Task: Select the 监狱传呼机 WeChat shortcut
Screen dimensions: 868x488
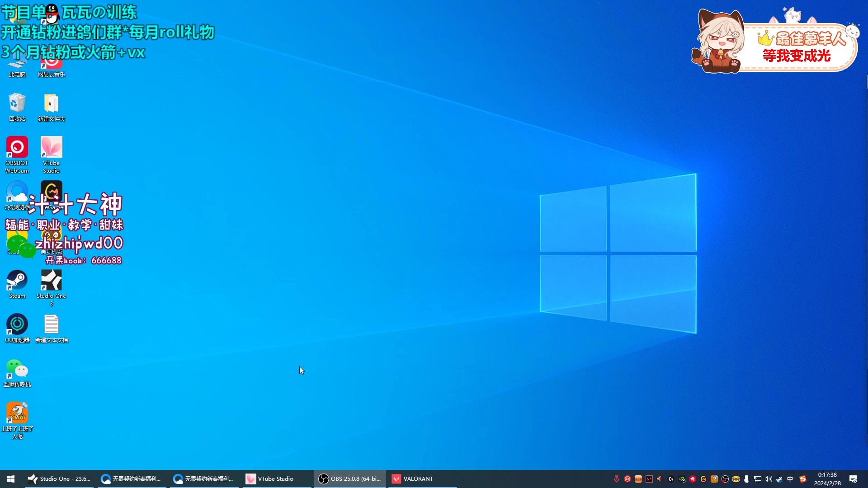Action: click(17, 373)
